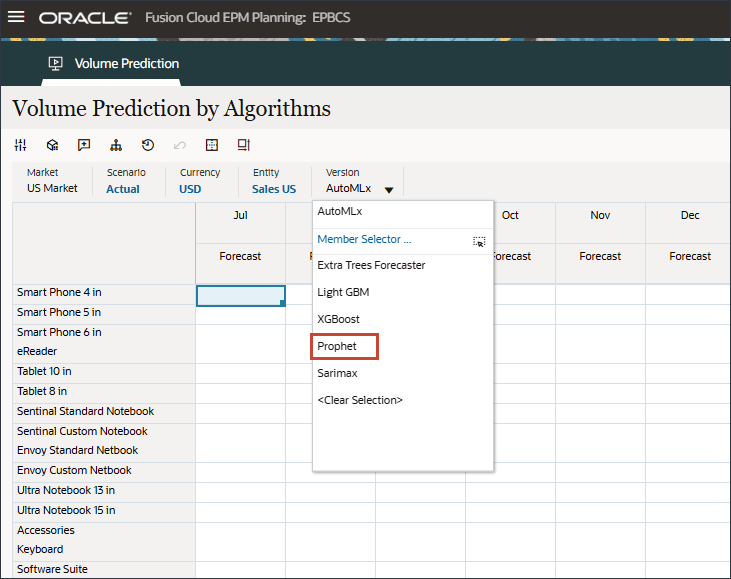Click the presentation icon beside Volume Prediction
The width and height of the screenshot is (731, 579).
point(55,63)
